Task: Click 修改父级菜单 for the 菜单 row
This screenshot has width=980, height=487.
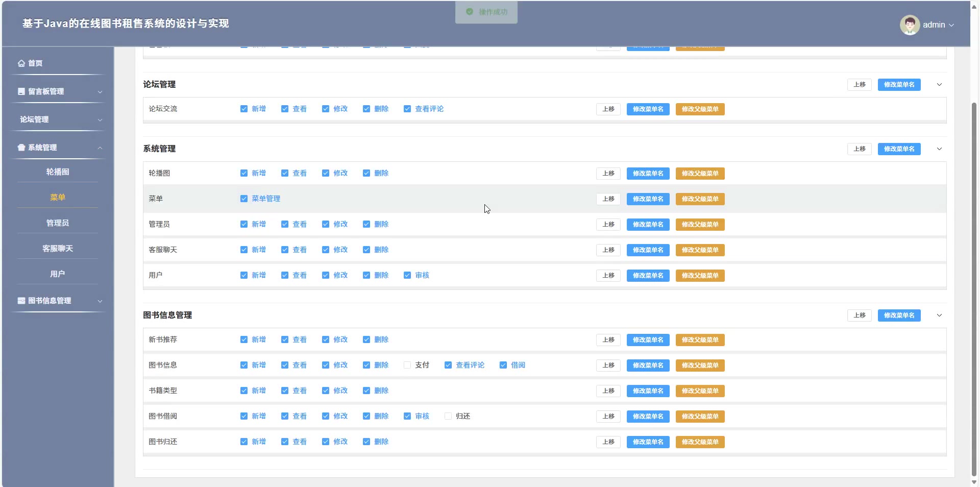Action: click(x=700, y=199)
